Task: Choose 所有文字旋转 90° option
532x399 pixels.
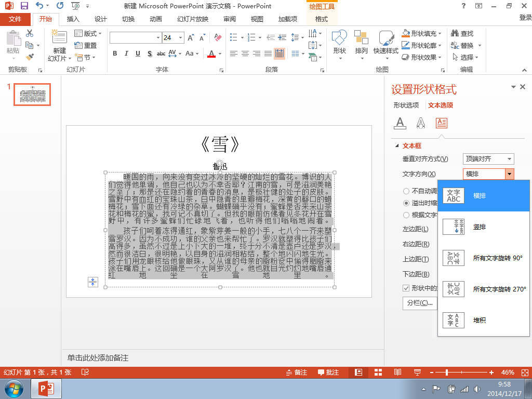Action: (484, 258)
